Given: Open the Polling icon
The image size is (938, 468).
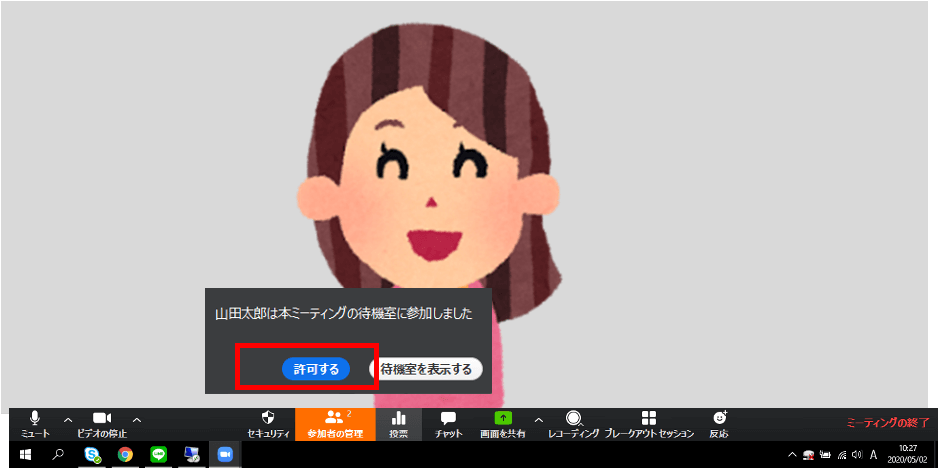Looking at the screenshot, I should coord(398,423).
